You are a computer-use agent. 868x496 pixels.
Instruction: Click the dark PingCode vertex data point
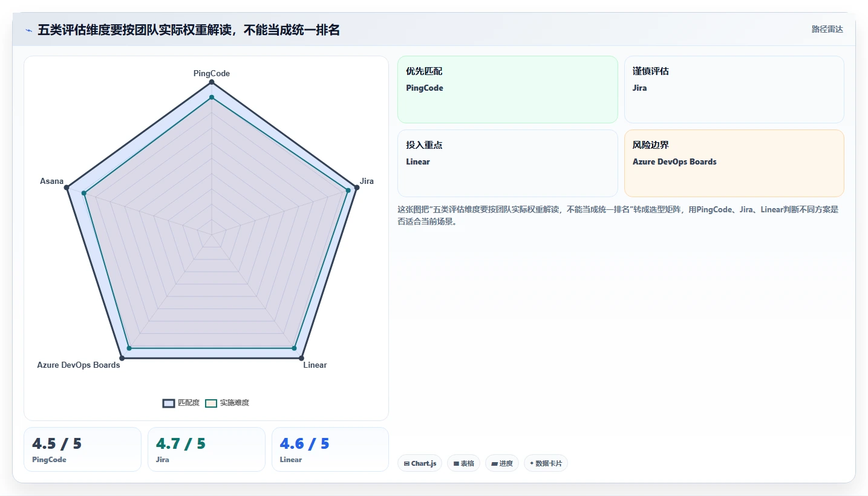212,82
